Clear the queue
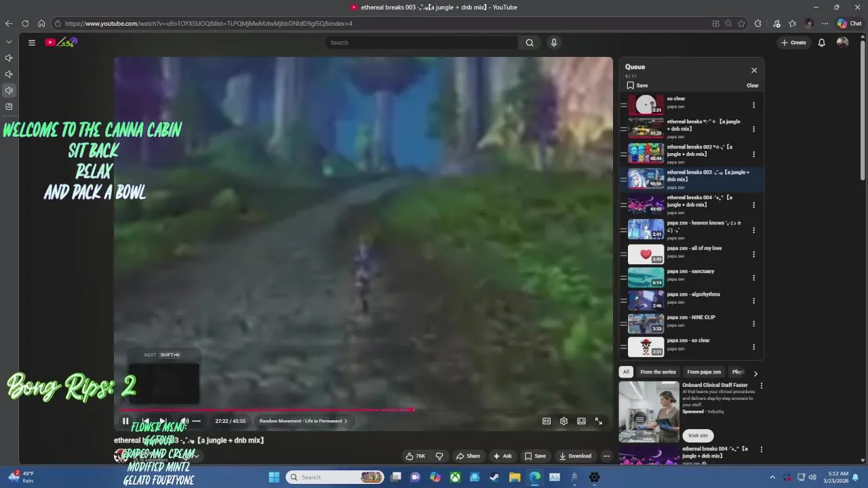868x488 pixels. tap(753, 85)
